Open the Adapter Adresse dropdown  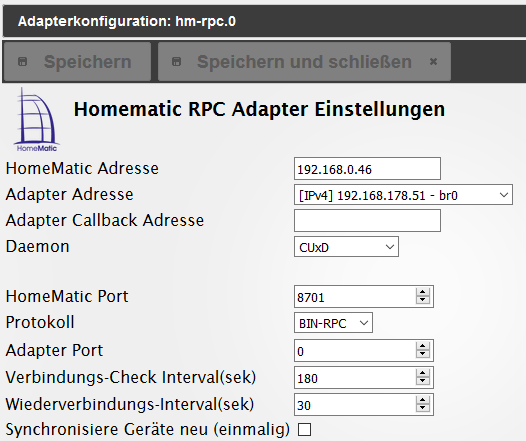coord(403,195)
